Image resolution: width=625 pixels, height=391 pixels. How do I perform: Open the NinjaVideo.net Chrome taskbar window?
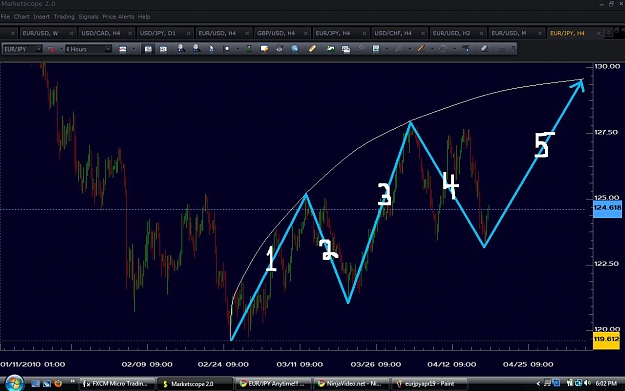[x=351, y=384]
